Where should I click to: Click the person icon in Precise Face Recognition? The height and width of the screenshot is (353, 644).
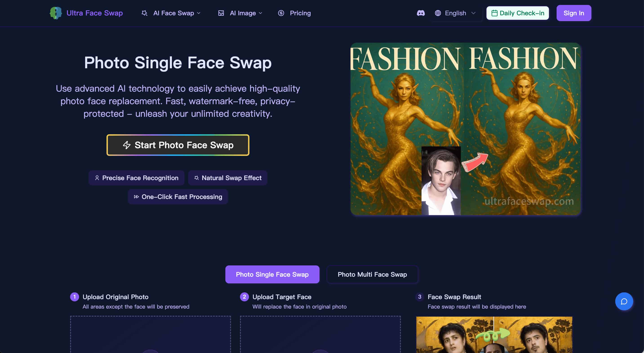click(97, 178)
